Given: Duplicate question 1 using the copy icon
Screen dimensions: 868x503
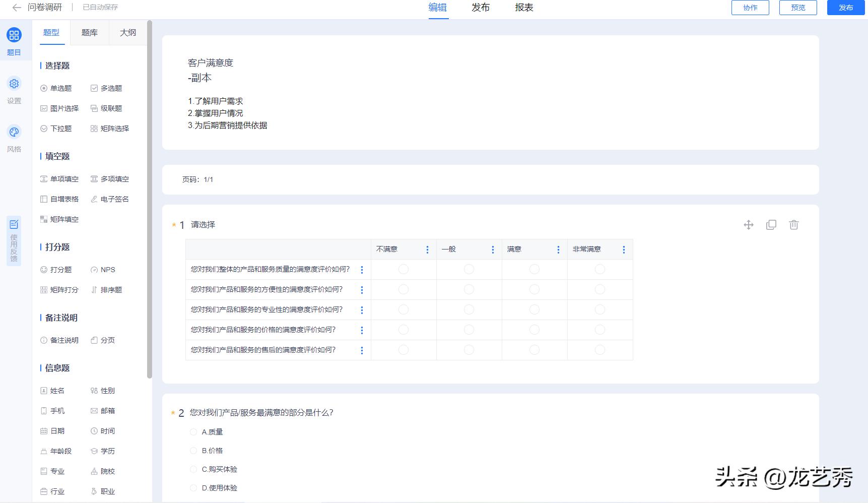Looking at the screenshot, I should point(771,225).
